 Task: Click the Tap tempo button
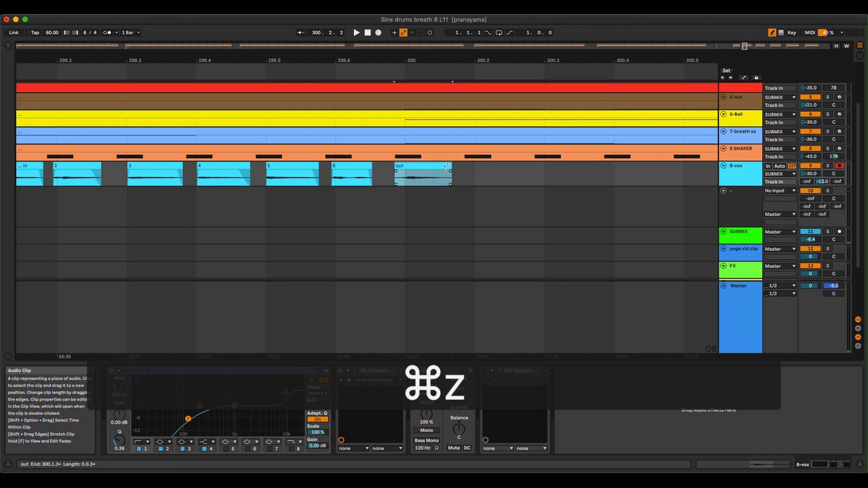tap(35, 33)
